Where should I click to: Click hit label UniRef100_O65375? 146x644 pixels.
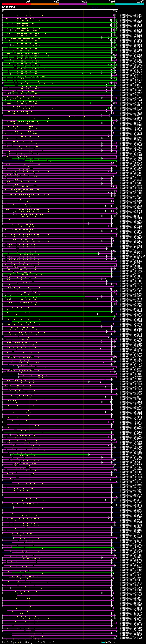(131, 135)
